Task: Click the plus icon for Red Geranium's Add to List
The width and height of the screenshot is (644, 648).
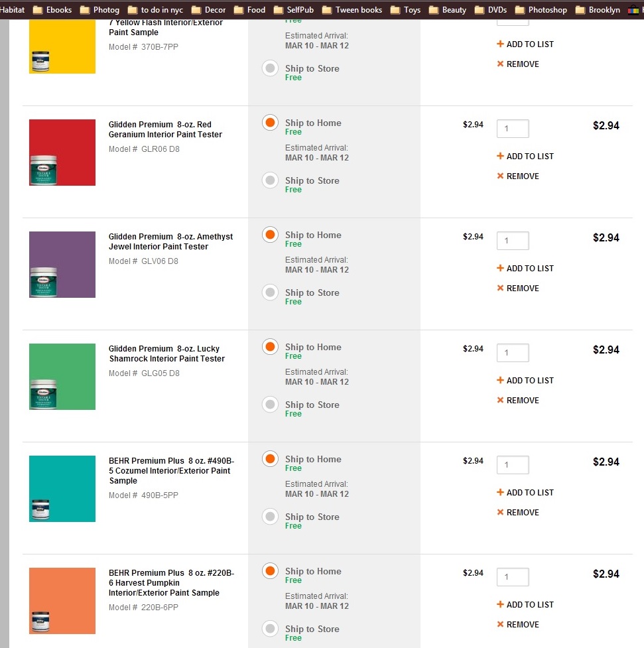Action: coord(500,157)
